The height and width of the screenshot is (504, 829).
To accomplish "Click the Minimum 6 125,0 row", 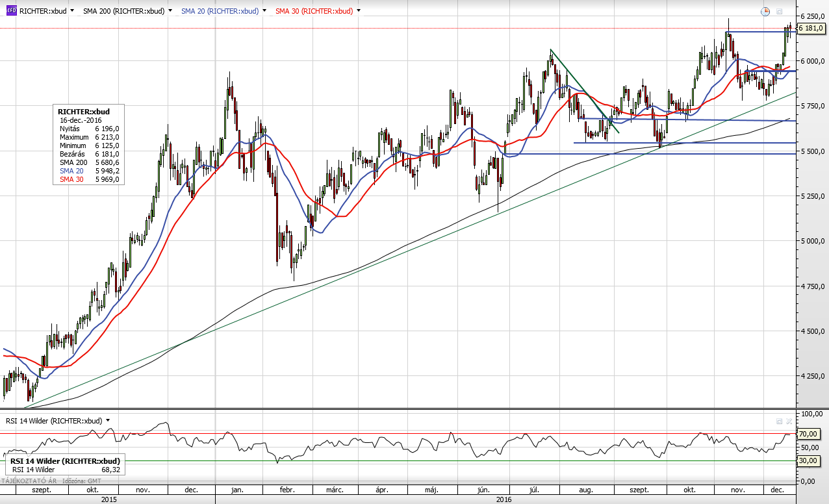I will click(88, 146).
